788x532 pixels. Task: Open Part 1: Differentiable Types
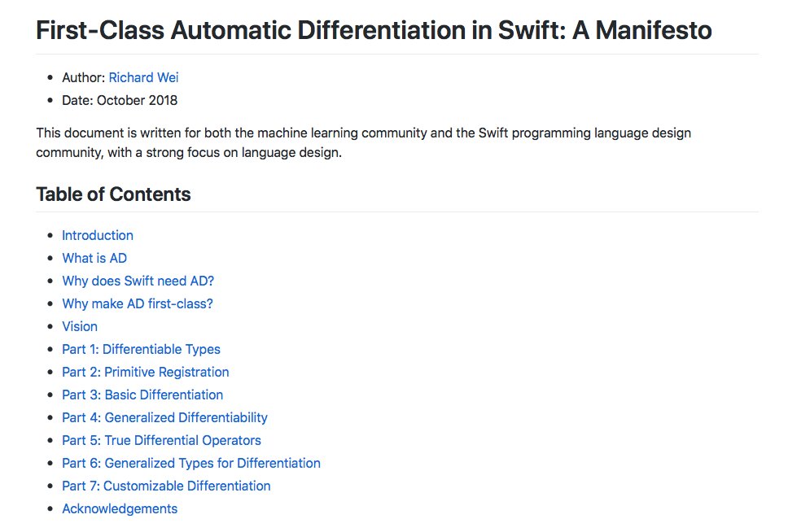pyautogui.click(x=141, y=349)
